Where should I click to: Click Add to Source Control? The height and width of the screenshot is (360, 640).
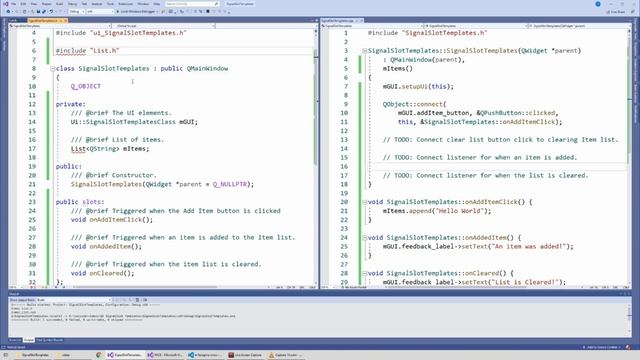601,347
